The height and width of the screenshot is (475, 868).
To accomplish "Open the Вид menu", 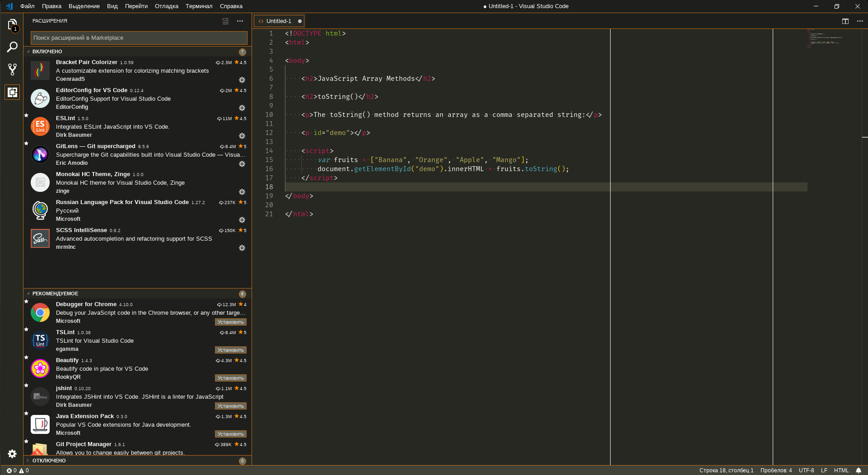I will tap(112, 6).
